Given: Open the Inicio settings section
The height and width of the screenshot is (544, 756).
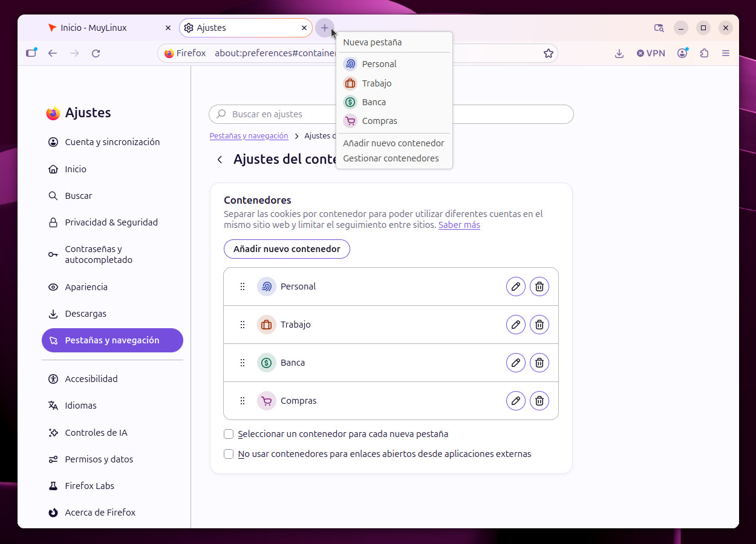Looking at the screenshot, I should 112,169.
